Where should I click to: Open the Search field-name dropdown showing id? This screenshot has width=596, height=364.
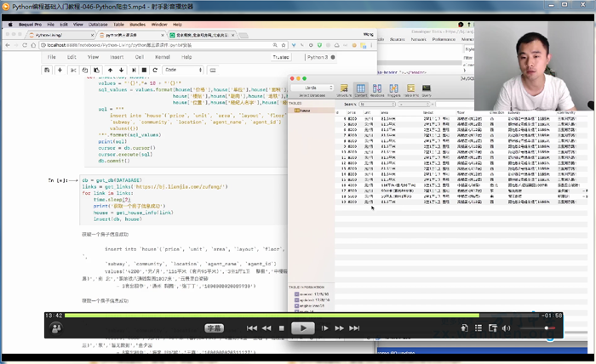click(x=377, y=104)
